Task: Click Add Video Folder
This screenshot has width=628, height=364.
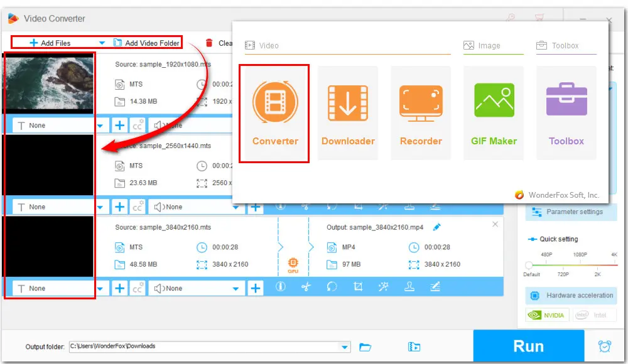Action: point(146,43)
